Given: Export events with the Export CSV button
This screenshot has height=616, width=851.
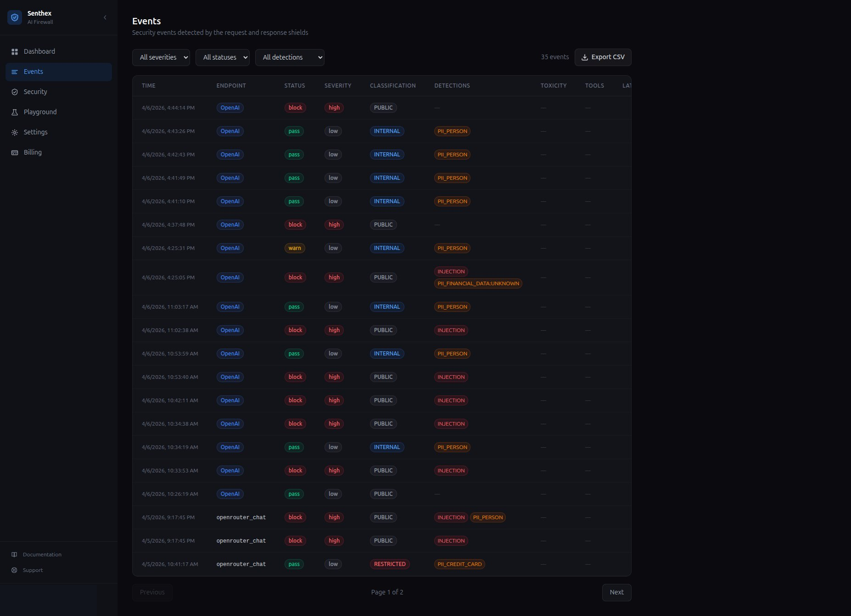Looking at the screenshot, I should coord(603,57).
